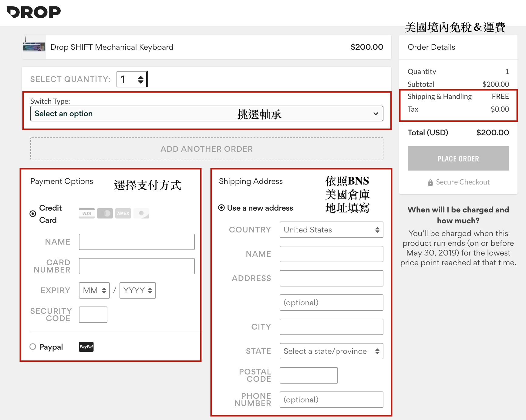Choose Use a new address radio
The height and width of the screenshot is (420, 526).
(x=221, y=208)
